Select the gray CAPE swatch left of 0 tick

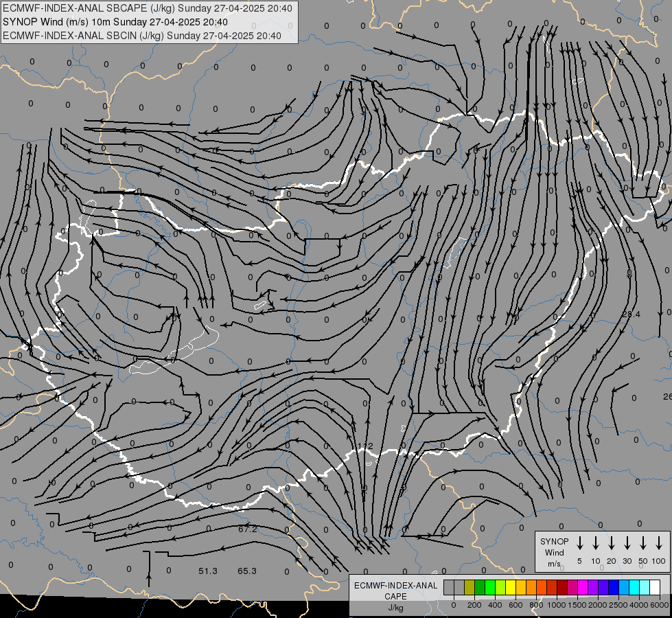coord(449,587)
